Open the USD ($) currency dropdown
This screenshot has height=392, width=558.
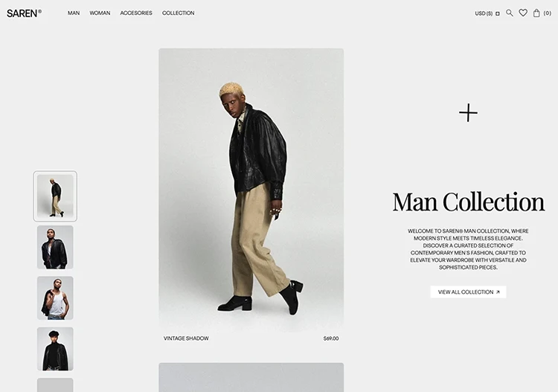click(487, 13)
